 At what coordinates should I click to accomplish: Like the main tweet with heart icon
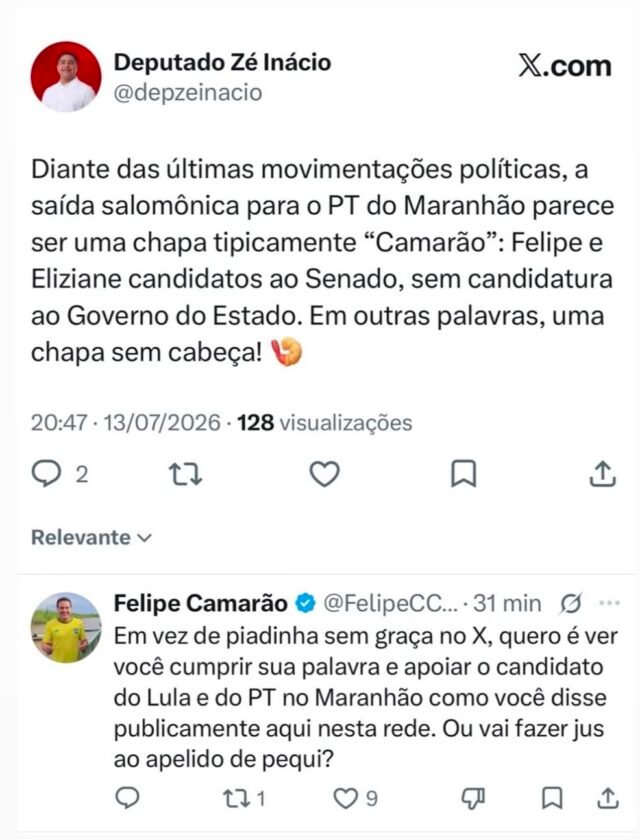click(325, 474)
